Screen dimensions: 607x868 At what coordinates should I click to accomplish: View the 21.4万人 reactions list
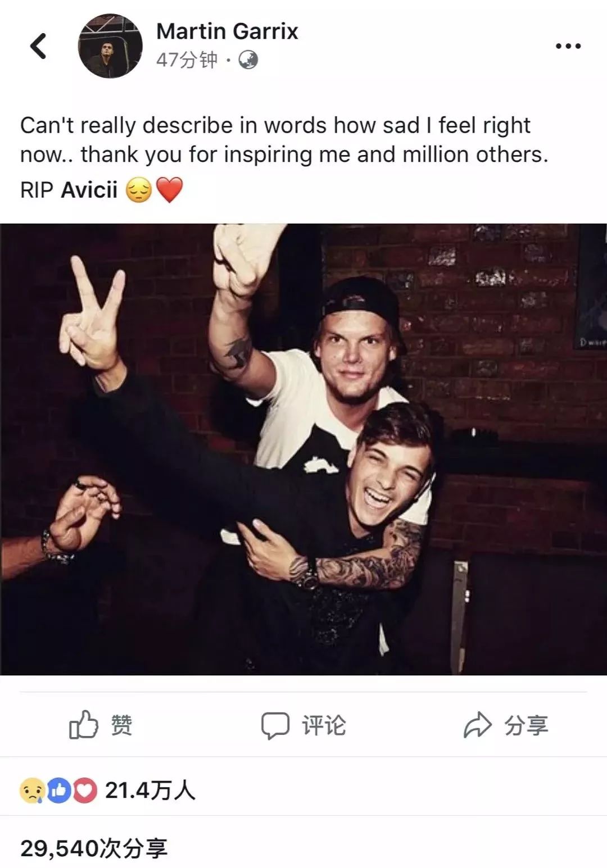click(150, 791)
